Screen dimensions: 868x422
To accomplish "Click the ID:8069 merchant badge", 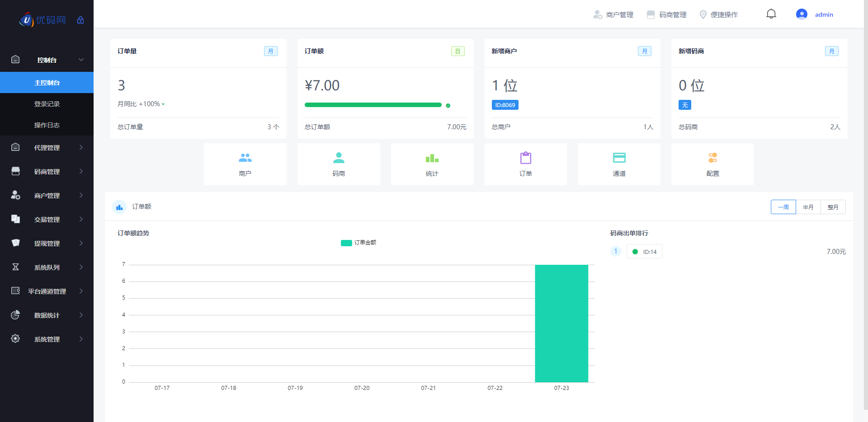I will tap(505, 105).
